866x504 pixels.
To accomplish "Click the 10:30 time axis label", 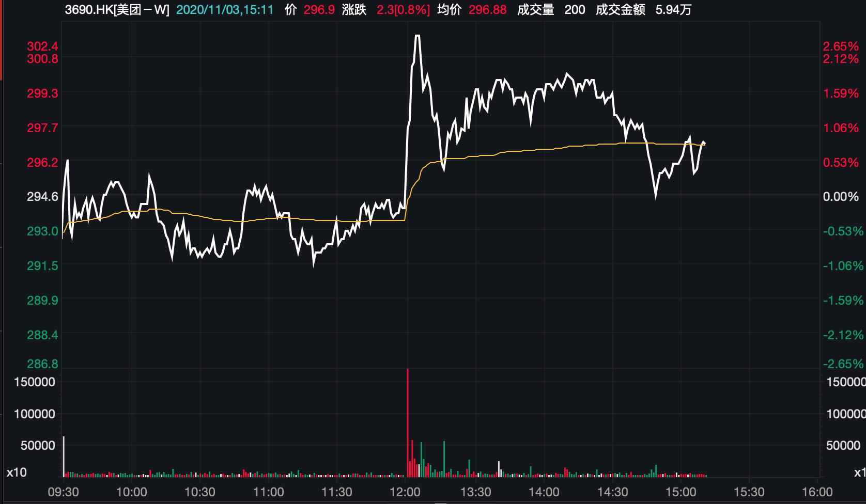I will 200,492.
